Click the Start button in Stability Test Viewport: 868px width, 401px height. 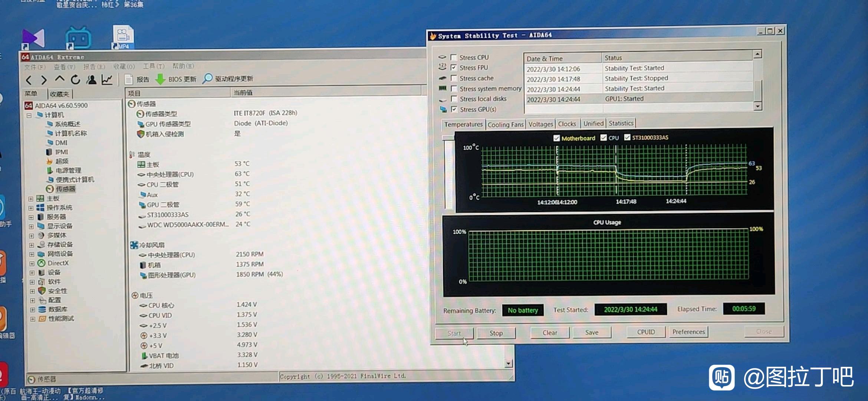point(454,333)
